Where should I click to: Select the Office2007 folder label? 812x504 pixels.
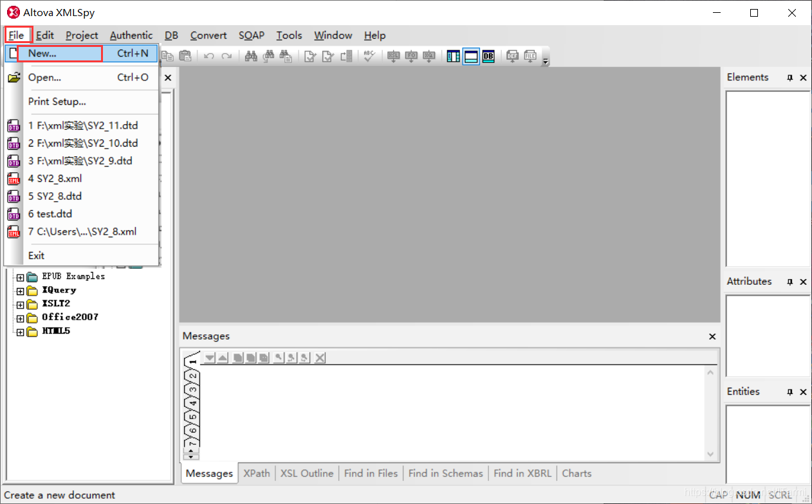(x=70, y=317)
